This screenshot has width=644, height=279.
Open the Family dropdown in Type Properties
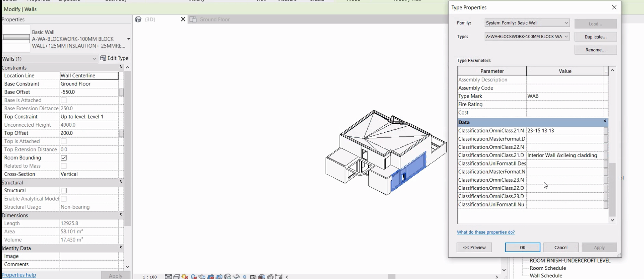527,23
